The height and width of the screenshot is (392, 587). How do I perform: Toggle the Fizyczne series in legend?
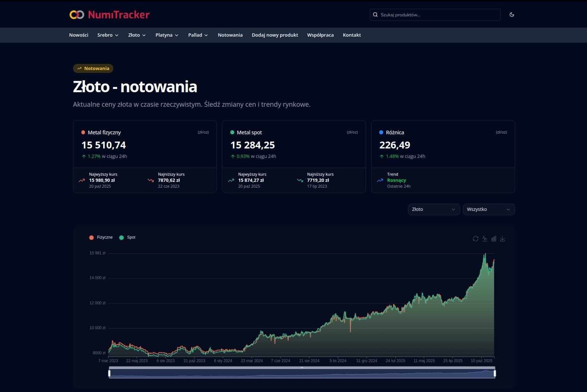[x=101, y=237]
